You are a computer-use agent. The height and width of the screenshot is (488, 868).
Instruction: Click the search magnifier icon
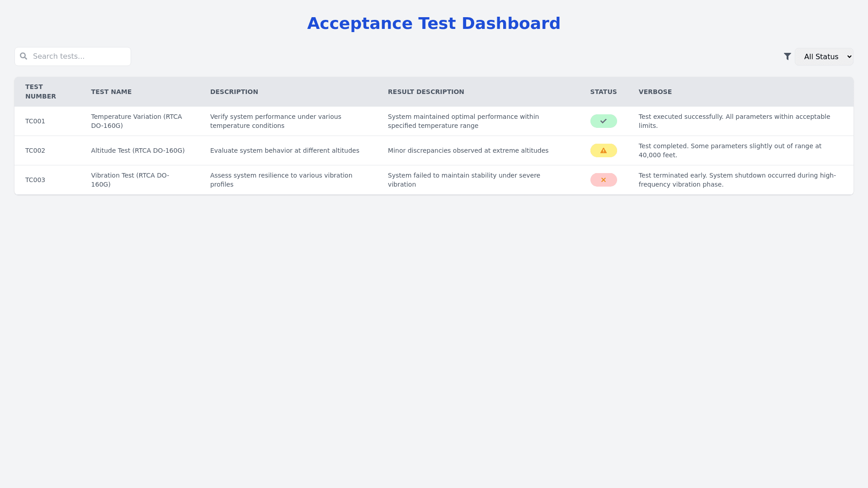click(x=24, y=56)
